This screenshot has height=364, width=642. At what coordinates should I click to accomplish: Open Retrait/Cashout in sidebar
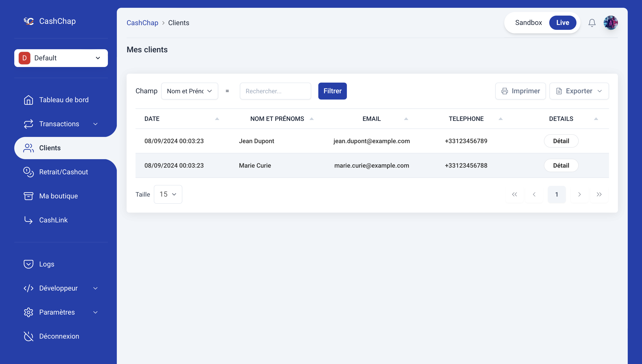point(63,172)
